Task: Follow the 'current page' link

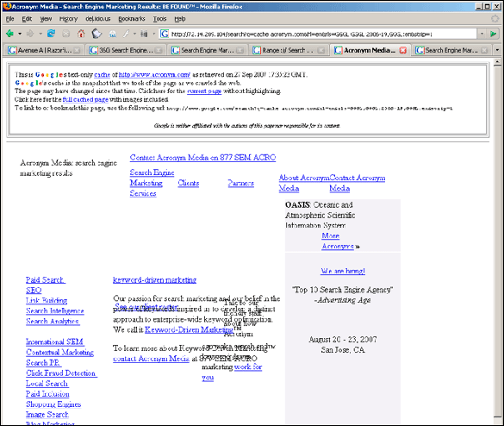Action: 204,91
